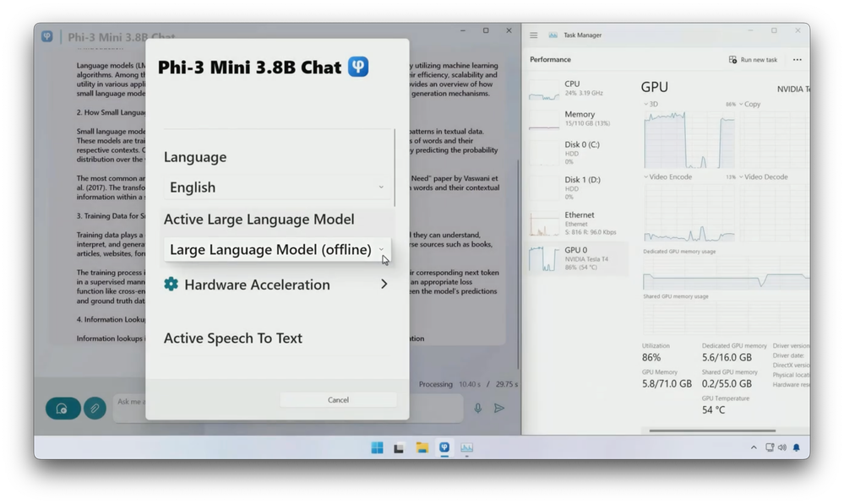Click the Hardware Acceleration gear icon
844x504 pixels.
tap(172, 284)
